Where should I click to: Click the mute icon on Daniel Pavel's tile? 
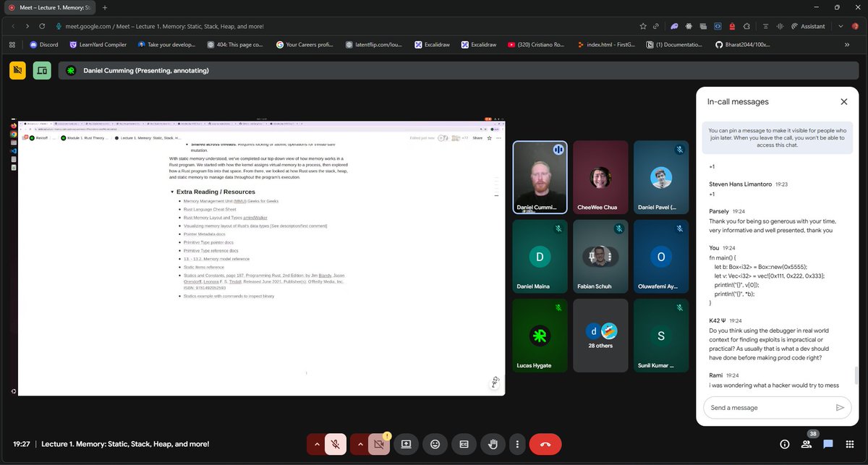pyautogui.click(x=679, y=150)
